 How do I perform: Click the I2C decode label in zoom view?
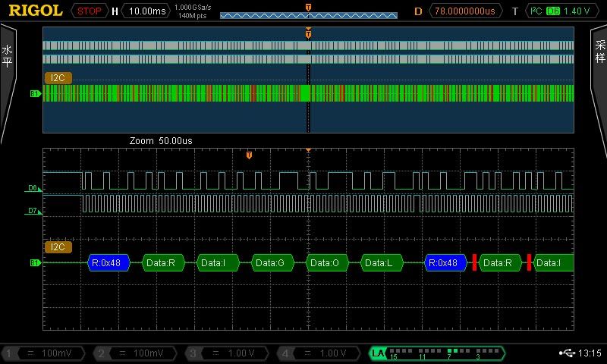(58, 247)
